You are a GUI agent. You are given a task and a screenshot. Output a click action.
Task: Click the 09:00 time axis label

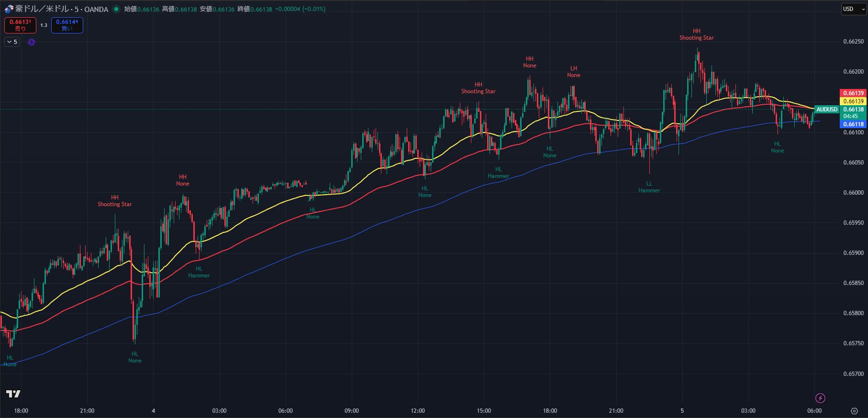pyautogui.click(x=352, y=411)
